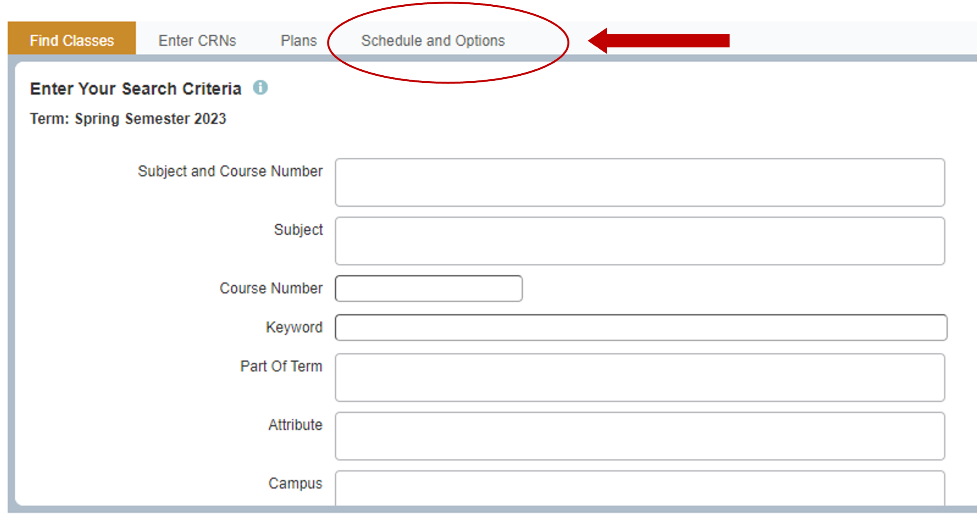980x529 pixels.
Task: Click the Attribute selection field
Action: (640, 436)
